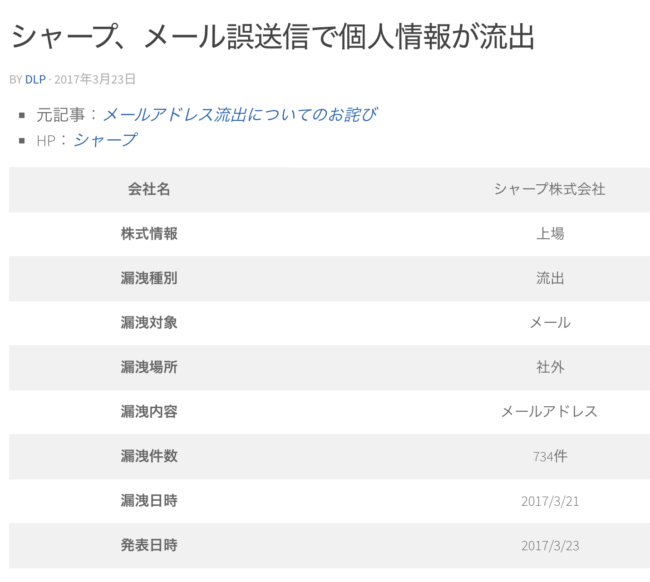Open the シャープ homepage link

(x=105, y=140)
